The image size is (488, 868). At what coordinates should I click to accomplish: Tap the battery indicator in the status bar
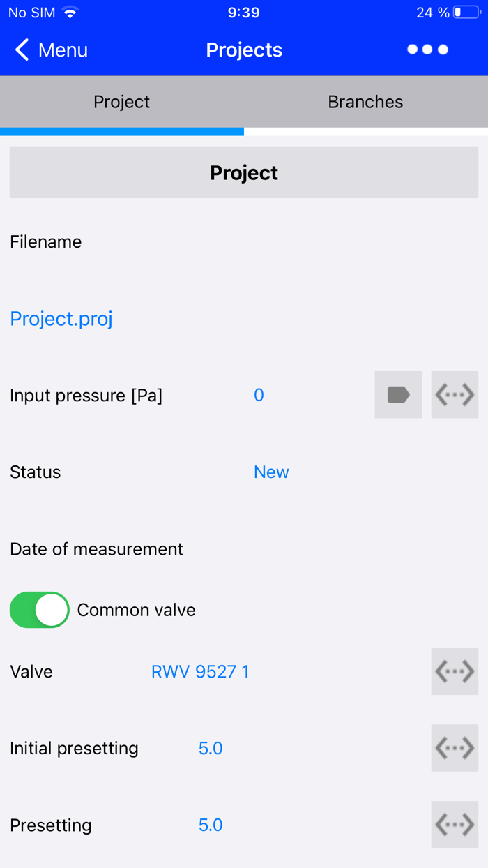pyautogui.click(x=466, y=13)
